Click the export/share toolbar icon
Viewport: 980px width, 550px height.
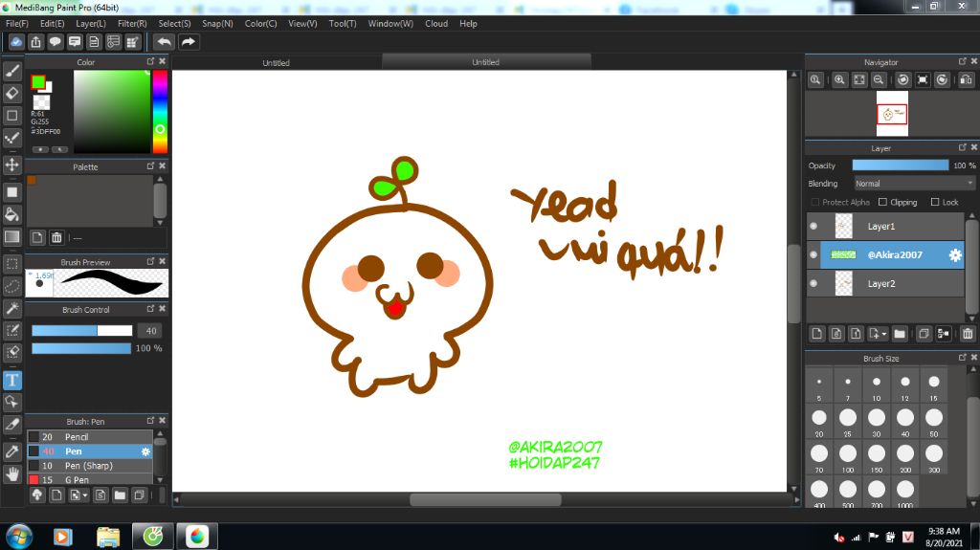[x=35, y=42]
